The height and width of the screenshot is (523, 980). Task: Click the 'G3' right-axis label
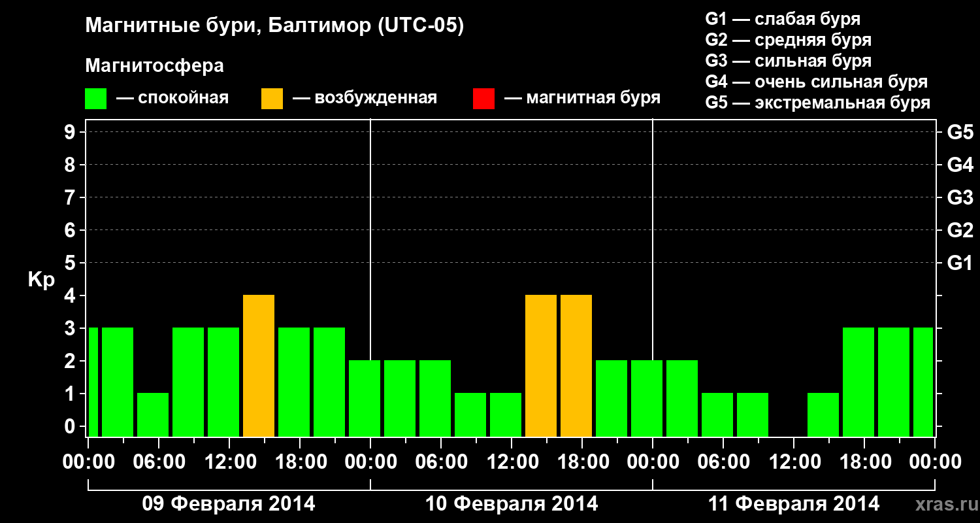[960, 197]
